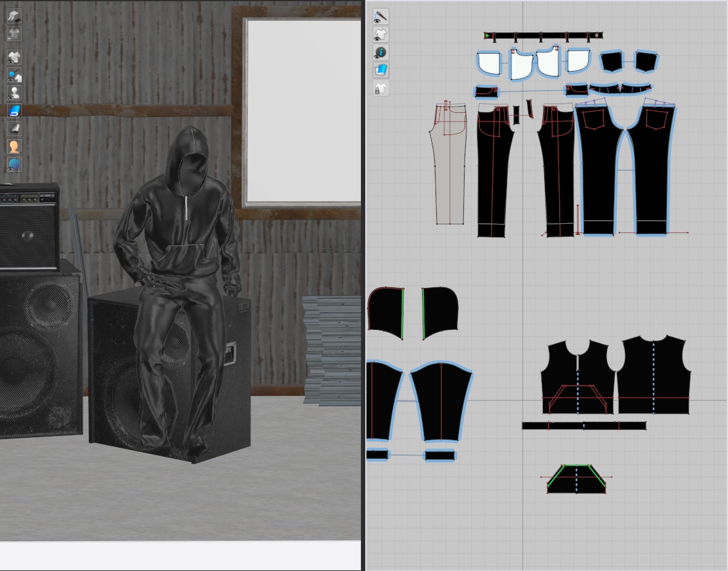Select the blue textured surface display icon

14,111
